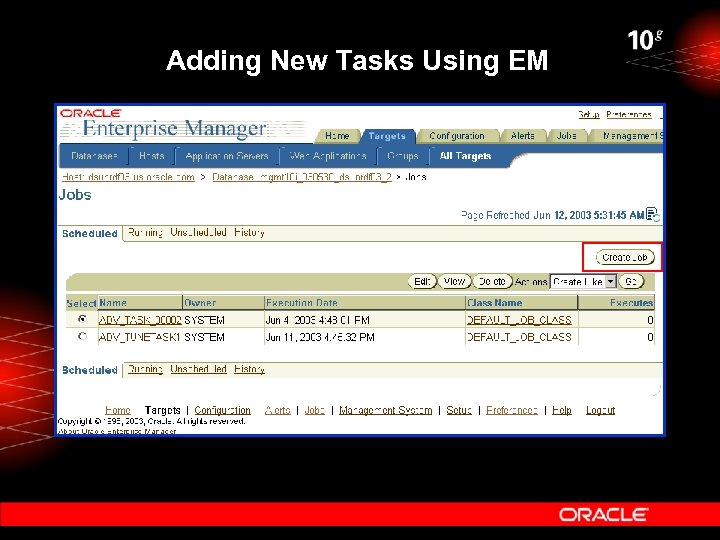720x540 pixels.
Task: Click the Database breadcrumb link
Action: coord(302,177)
